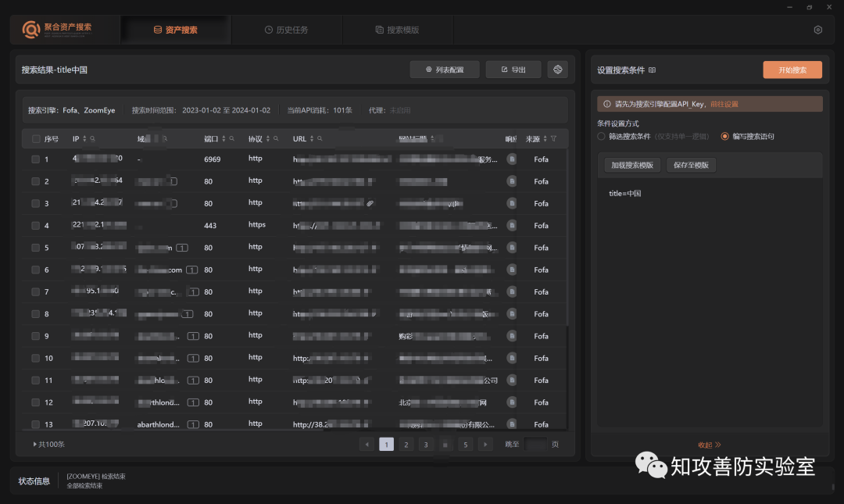View the response document icon in row 9
Screen dimensions: 844x504
pyautogui.click(x=512, y=336)
